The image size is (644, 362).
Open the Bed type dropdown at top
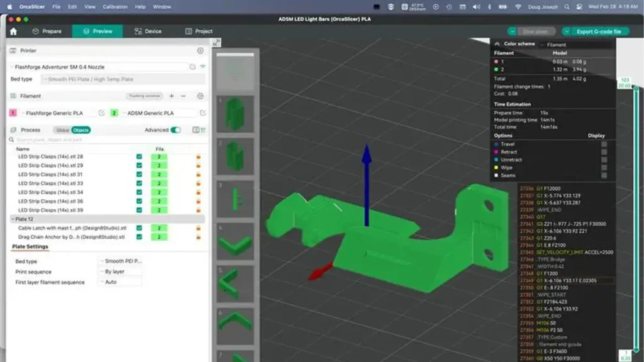tap(124, 79)
